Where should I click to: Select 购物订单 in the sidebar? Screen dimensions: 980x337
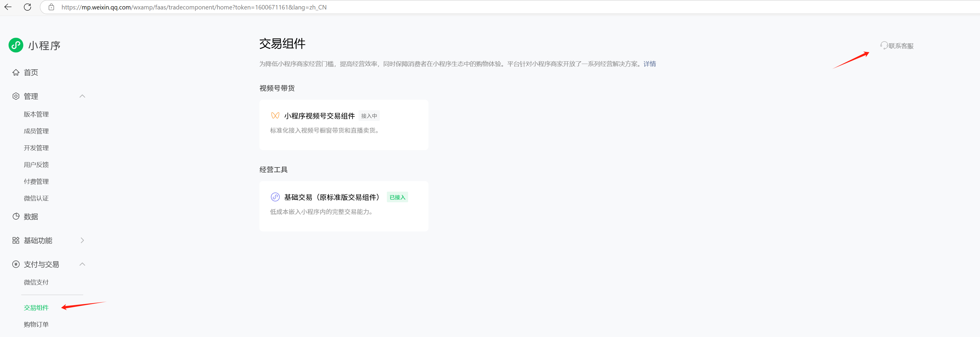pos(36,324)
